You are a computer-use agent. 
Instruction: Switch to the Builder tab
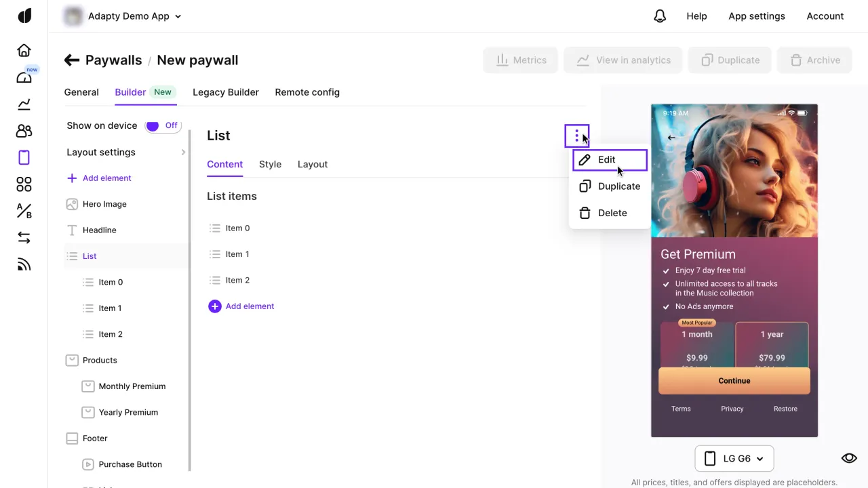tap(145, 92)
